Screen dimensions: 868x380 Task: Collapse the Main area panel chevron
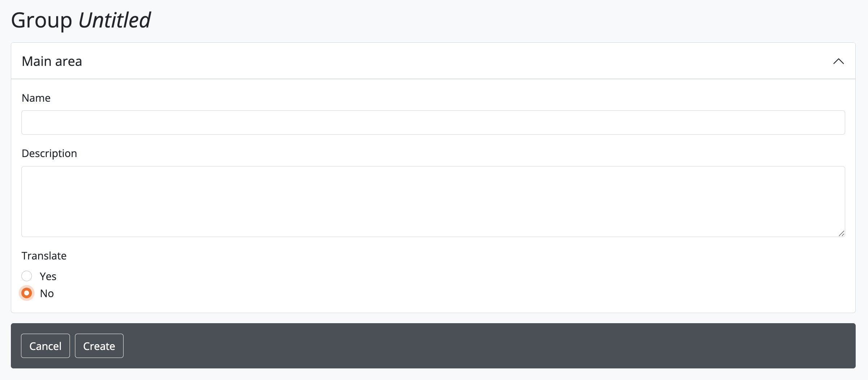(838, 61)
